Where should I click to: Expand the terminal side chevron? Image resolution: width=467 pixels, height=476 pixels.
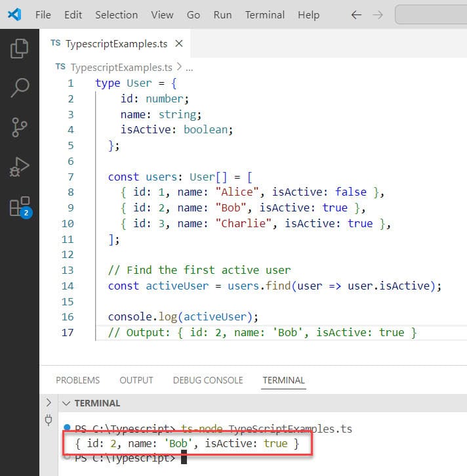click(x=49, y=402)
